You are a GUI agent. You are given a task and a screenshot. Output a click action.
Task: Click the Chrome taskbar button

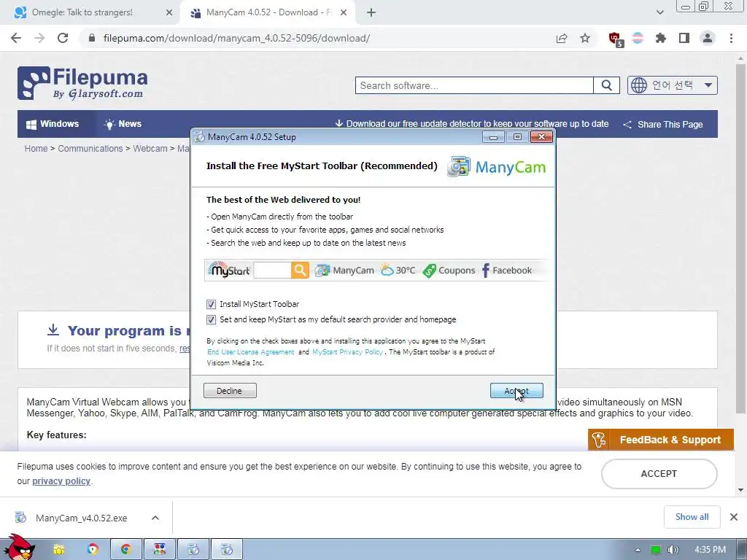click(x=125, y=550)
